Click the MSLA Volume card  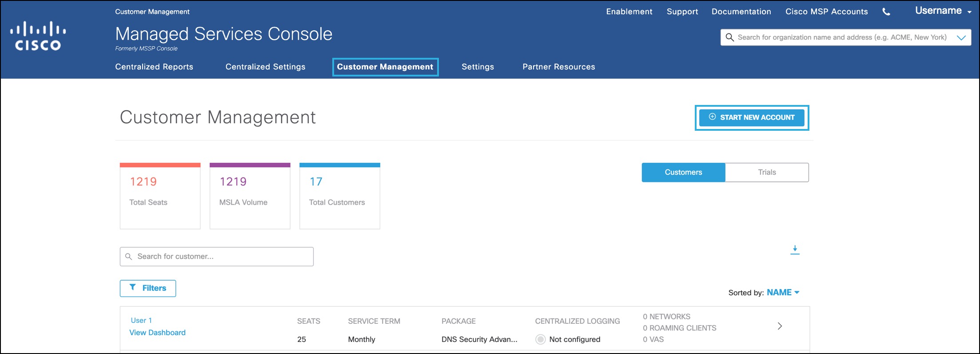[x=250, y=196]
